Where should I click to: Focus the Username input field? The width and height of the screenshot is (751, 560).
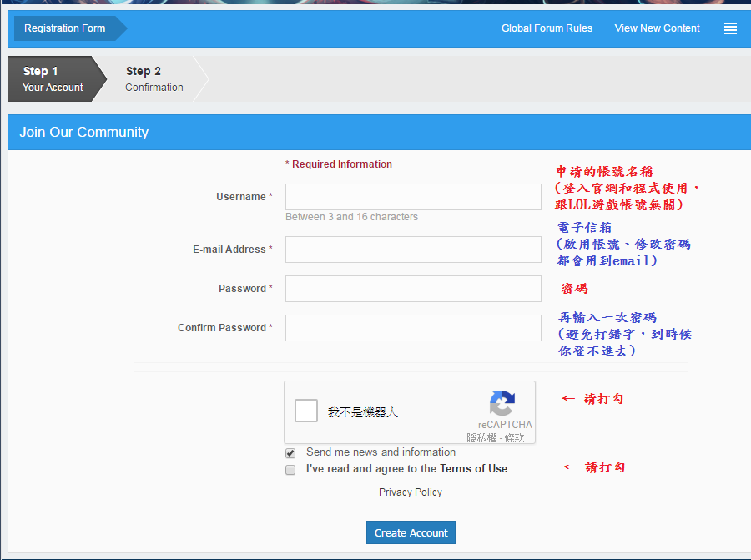[x=413, y=197]
